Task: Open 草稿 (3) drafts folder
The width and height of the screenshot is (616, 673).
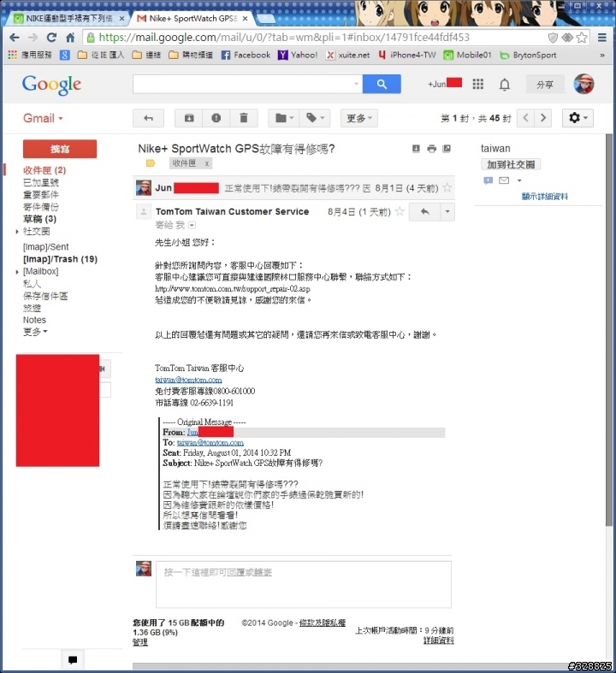Action: click(x=39, y=219)
